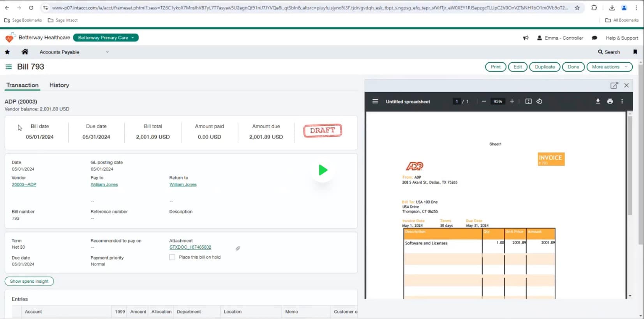This screenshot has width=644, height=319.
Task: Select the Transaction tab
Action: pyautogui.click(x=22, y=85)
